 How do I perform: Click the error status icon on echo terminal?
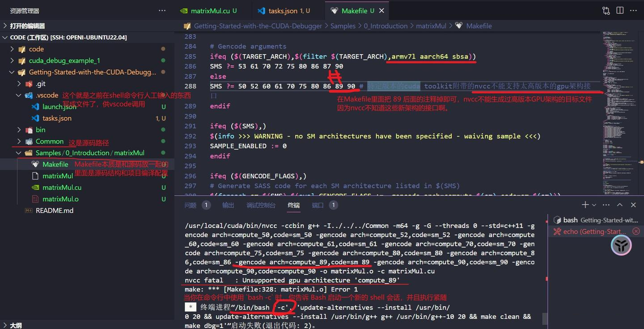[636, 231]
